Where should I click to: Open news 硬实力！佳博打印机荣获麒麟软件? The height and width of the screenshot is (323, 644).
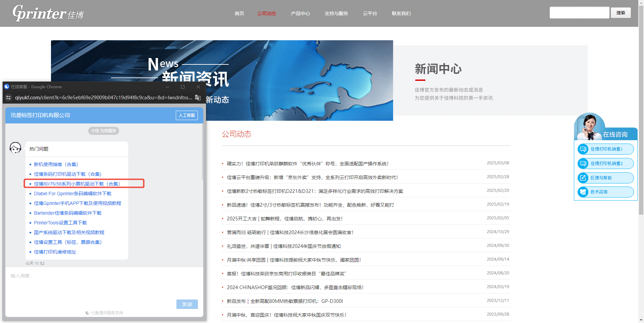308,164
